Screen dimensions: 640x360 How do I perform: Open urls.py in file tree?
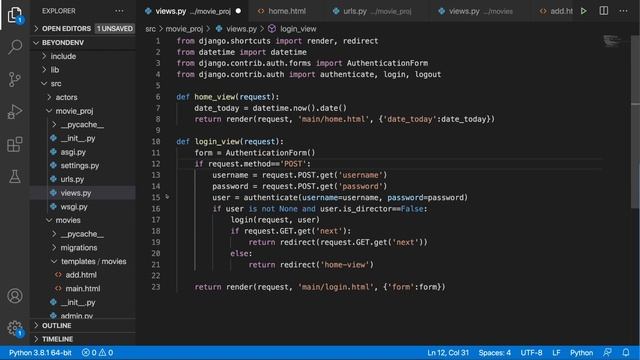coord(72,179)
